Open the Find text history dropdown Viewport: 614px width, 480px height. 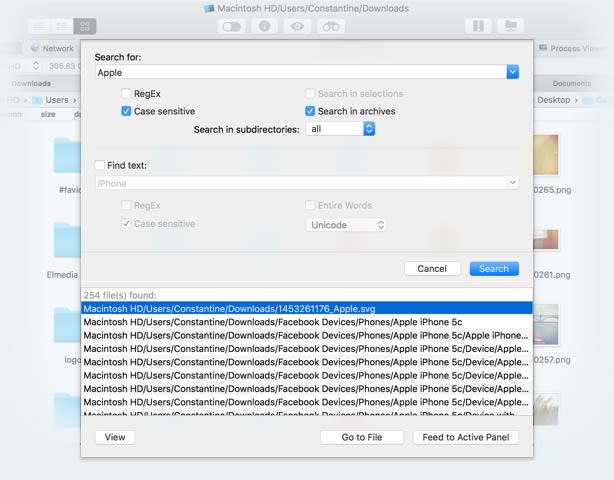pyautogui.click(x=513, y=182)
